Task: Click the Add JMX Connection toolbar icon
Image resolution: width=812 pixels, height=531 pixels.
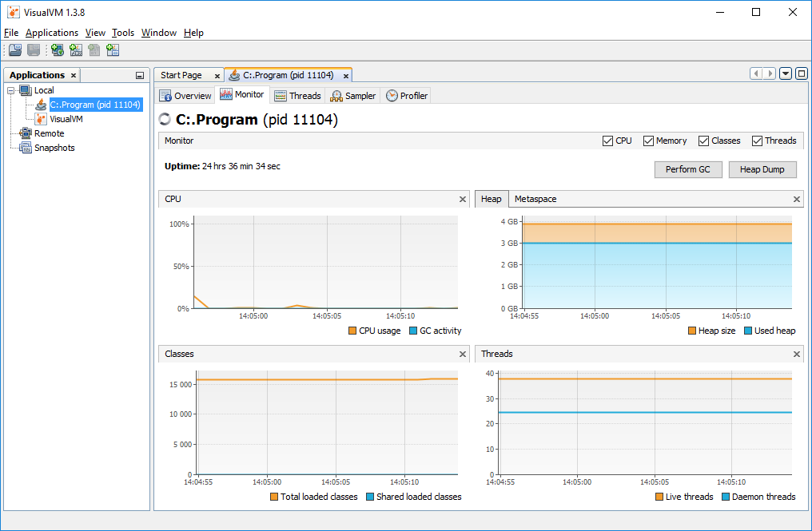Action: click(x=76, y=50)
